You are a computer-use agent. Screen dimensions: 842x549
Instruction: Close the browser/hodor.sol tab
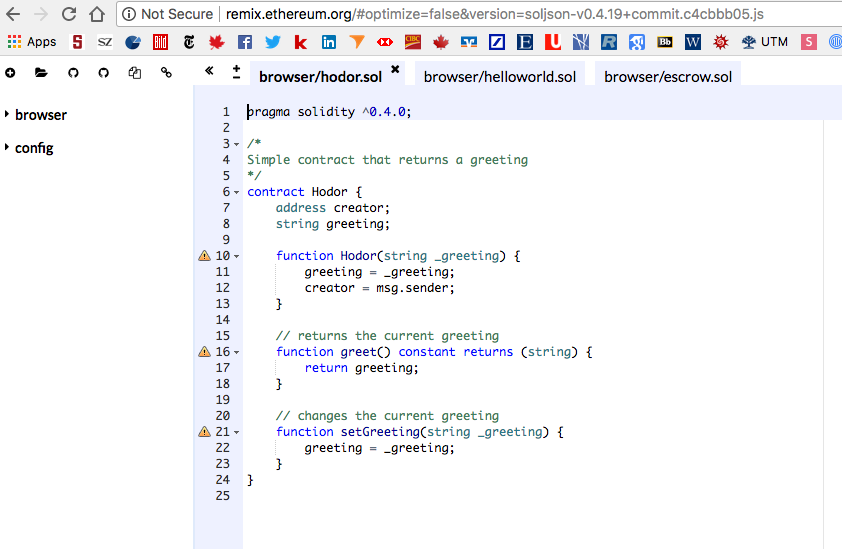(395, 69)
